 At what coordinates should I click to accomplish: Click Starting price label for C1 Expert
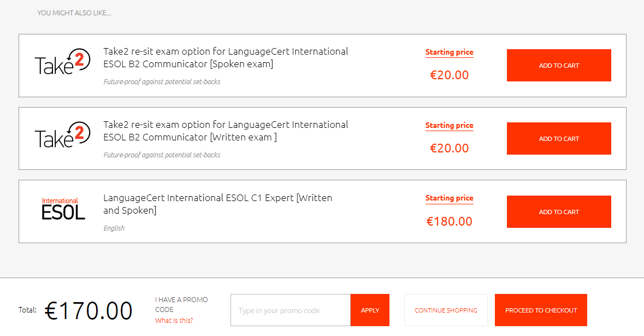click(450, 198)
